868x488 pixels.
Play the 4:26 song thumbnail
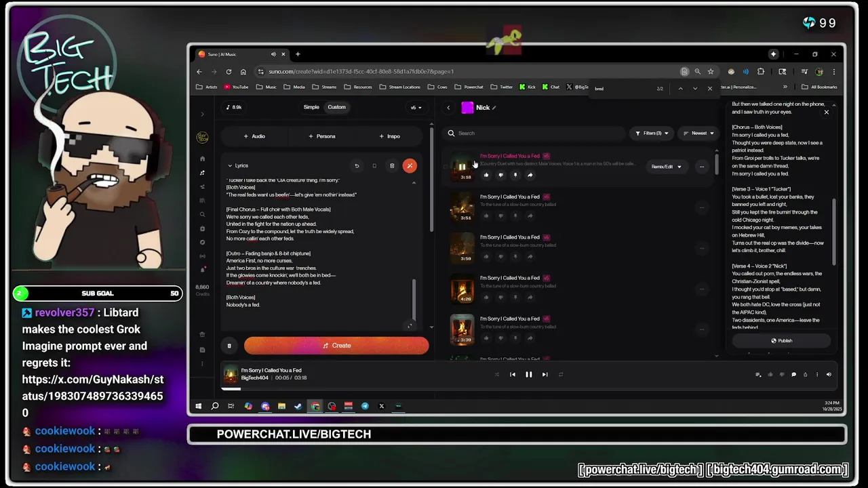[462, 289]
